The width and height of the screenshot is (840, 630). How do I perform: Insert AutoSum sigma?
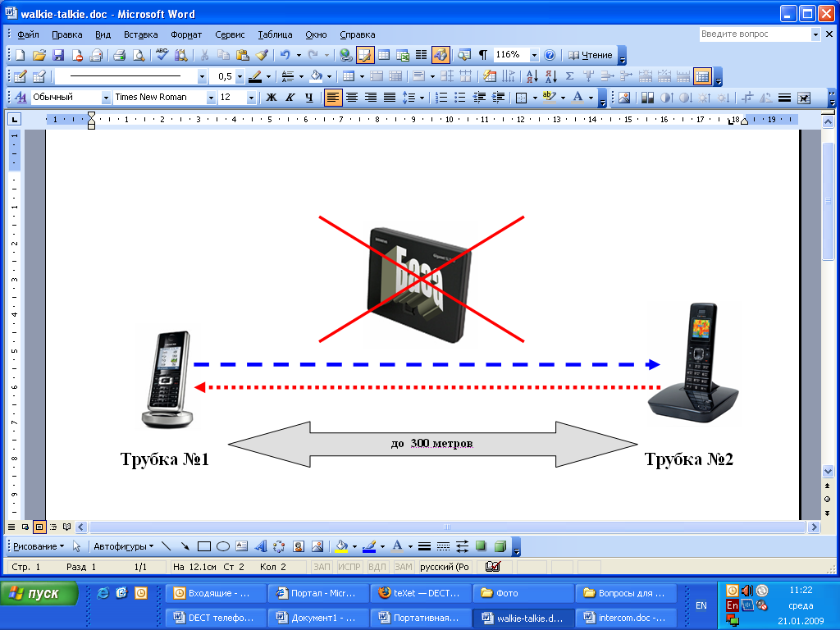(x=569, y=76)
